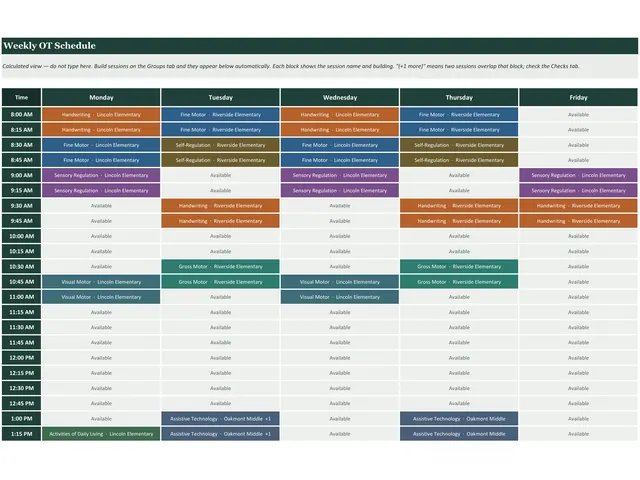Select Thursday 10:45 AM Gross Motor block
Screen dimensions: 640x480
pos(459,282)
